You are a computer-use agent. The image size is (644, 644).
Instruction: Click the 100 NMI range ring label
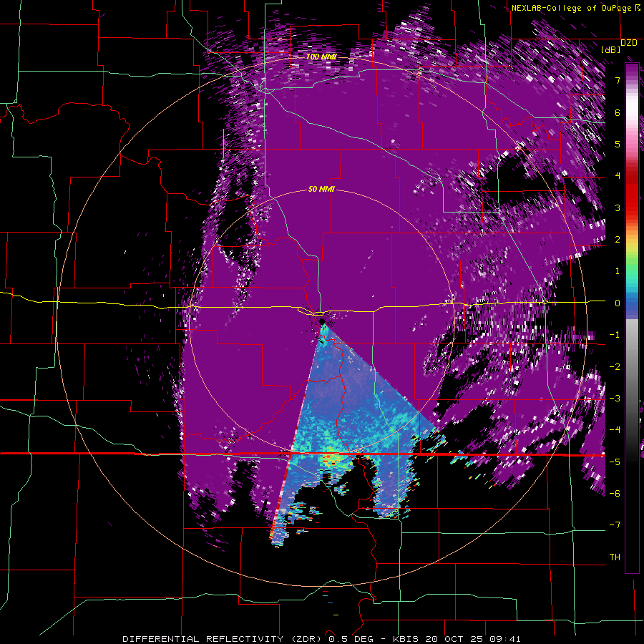(321, 57)
